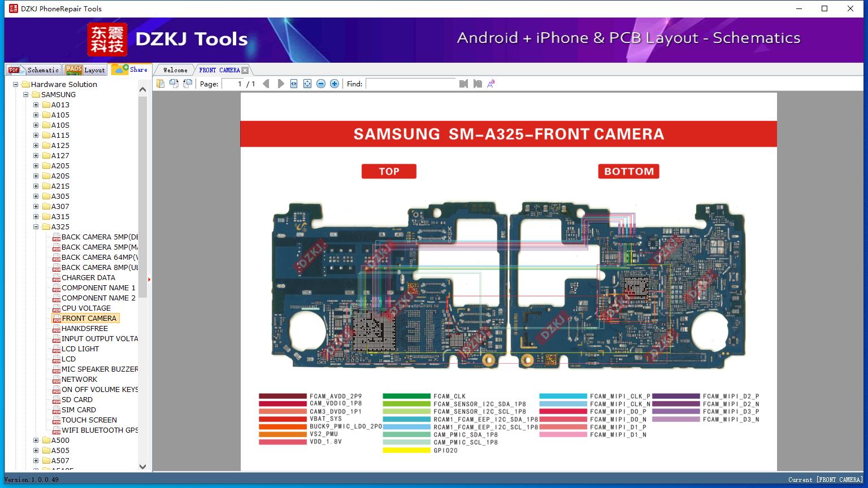Expand the A500 folder
Screen dimensions: 868x488
click(x=36, y=441)
